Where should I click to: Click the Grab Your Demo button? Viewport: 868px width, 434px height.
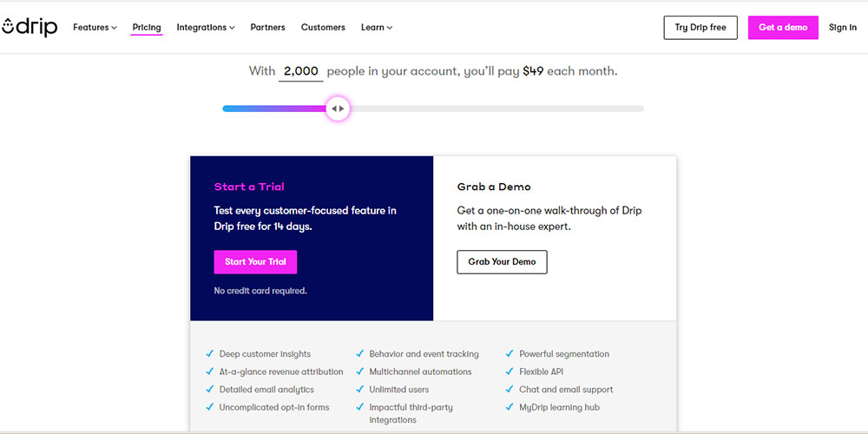(502, 262)
